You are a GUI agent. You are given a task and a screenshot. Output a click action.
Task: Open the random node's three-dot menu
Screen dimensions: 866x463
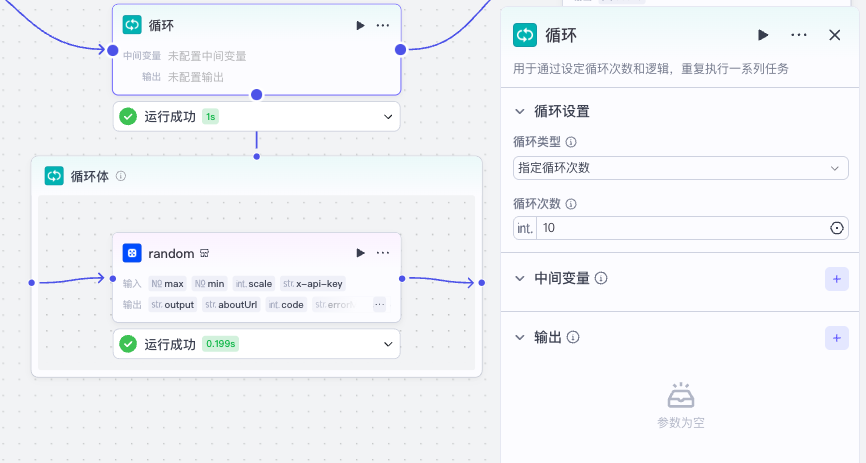click(x=383, y=253)
